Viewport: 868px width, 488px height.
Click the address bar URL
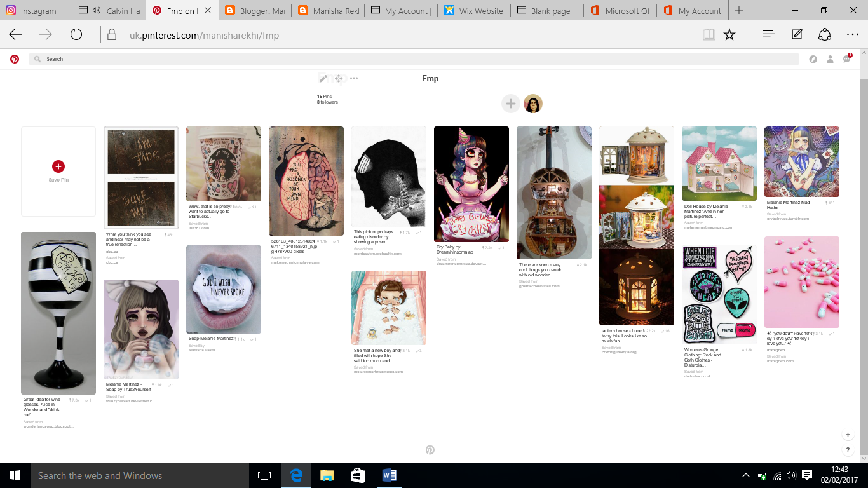tap(204, 36)
